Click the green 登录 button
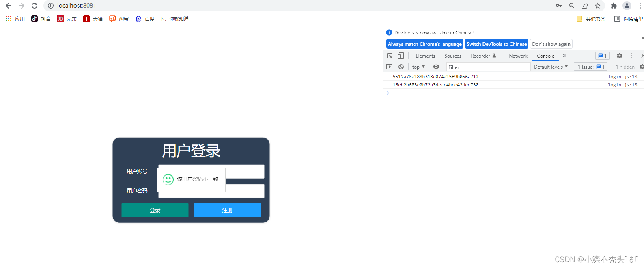The height and width of the screenshot is (267, 644). click(155, 210)
